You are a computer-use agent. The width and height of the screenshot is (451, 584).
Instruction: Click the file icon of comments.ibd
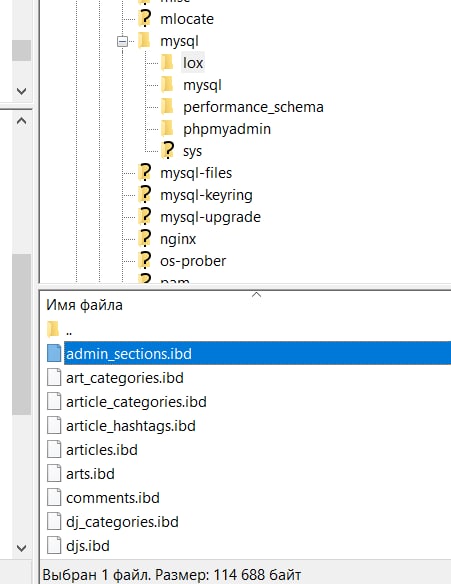pos(54,498)
